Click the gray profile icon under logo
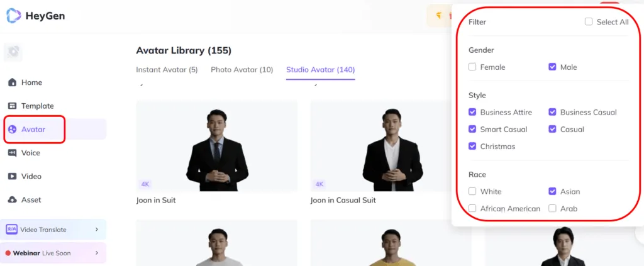 coord(13,53)
